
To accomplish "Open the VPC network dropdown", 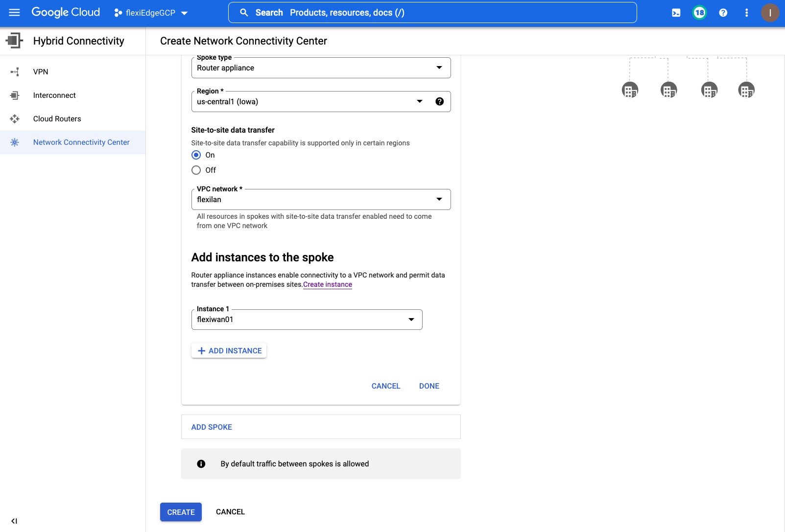I will 321,200.
